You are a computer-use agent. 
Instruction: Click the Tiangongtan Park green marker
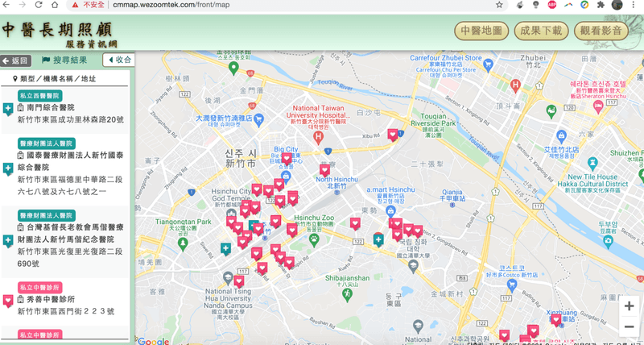pos(183,245)
